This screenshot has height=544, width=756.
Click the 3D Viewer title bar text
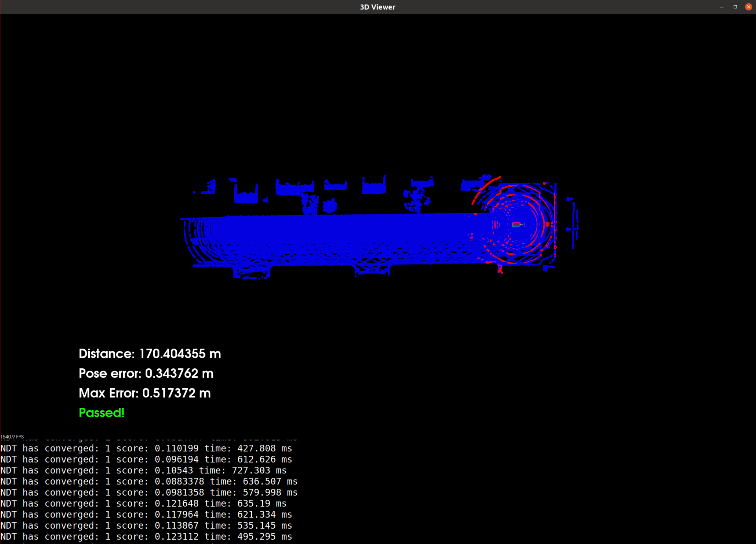377,7
